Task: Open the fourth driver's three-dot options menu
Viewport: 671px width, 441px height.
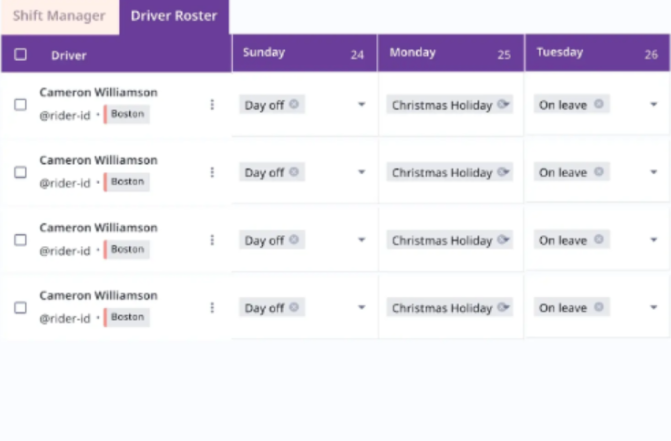Action: 212,308
